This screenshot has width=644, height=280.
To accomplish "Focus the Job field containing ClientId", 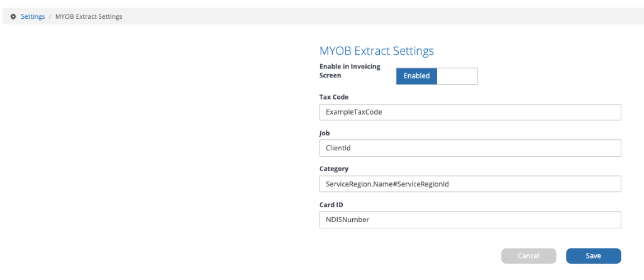I will tap(470, 148).
